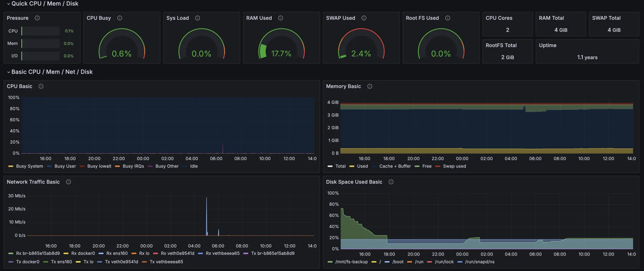This screenshot has width=644, height=271.
Task: Open the color swatch for Busy IRQs
Action: coord(117,166)
